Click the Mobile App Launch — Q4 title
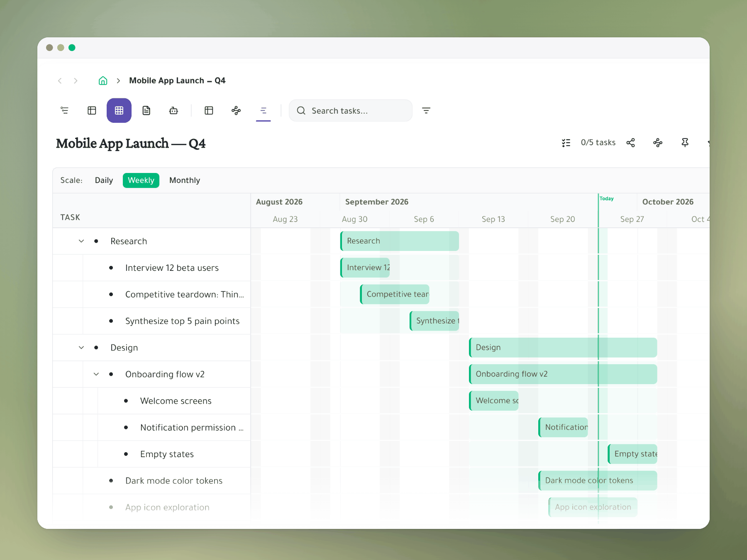 [131, 144]
